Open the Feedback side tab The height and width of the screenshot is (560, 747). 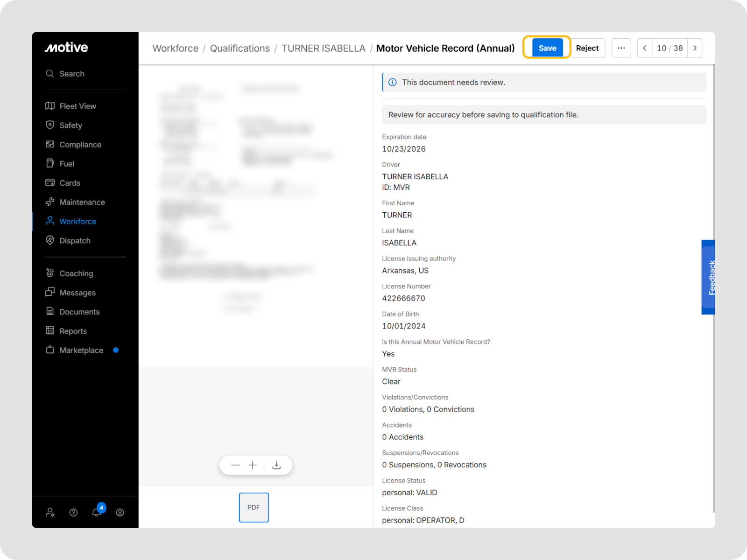tap(709, 277)
